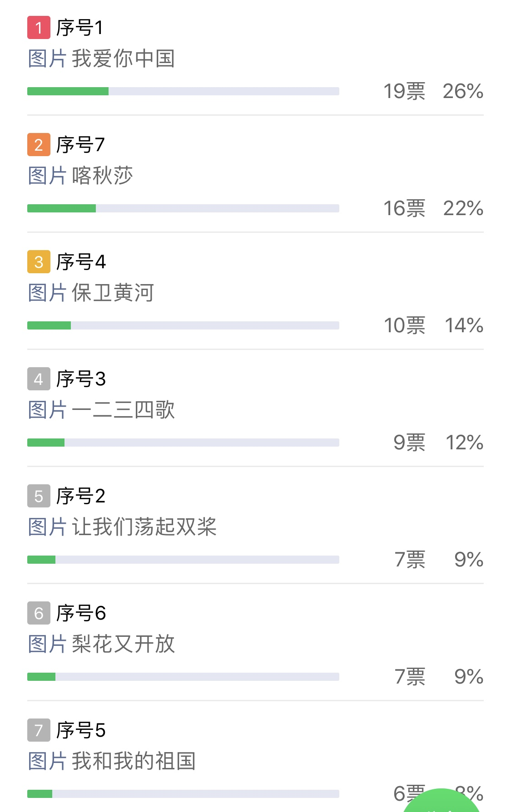
Task: Click the orange rank 2 badge
Action: click(39, 145)
